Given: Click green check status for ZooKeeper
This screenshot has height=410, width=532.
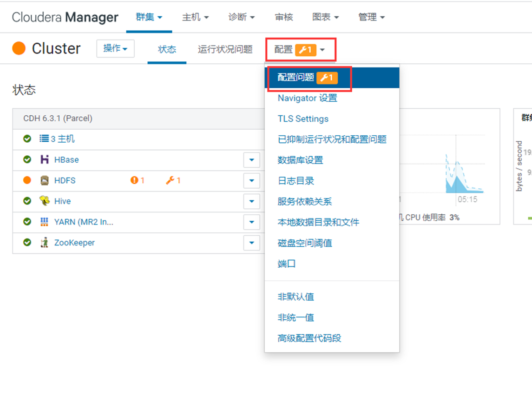Looking at the screenshot, I should click(27, 242).
